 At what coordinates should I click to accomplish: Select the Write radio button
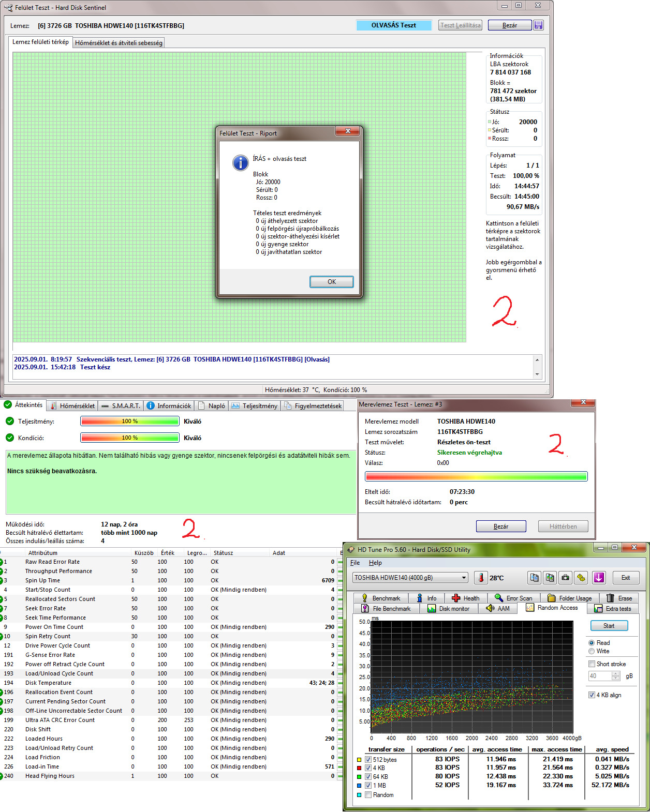(592, 651)
